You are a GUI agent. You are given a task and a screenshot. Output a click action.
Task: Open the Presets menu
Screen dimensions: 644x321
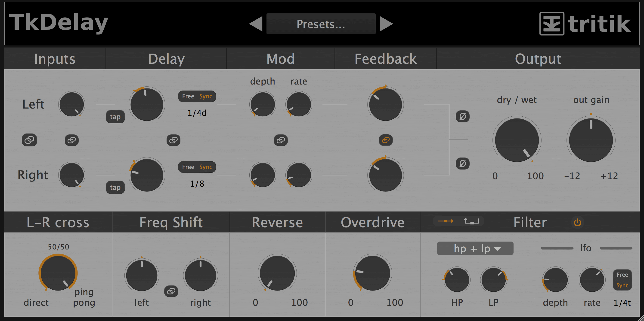[x=321, y=24]
